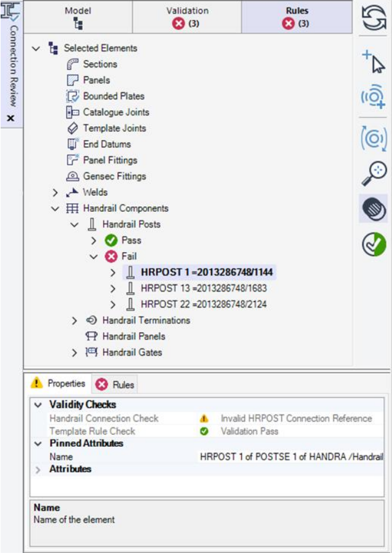Click the magnifier zoom-to-element icon
This screenshot has height=553, width=392.
pyautogui.click(x=373, y=174)
